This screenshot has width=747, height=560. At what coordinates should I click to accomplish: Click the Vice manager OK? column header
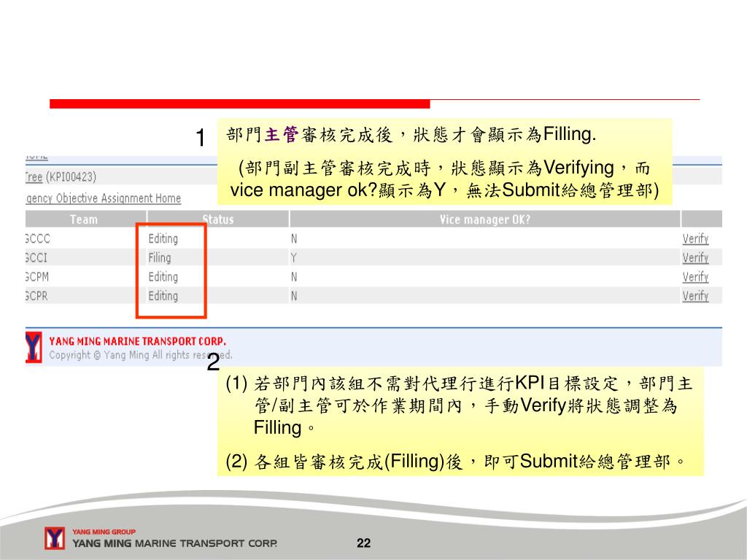point(484,219)
